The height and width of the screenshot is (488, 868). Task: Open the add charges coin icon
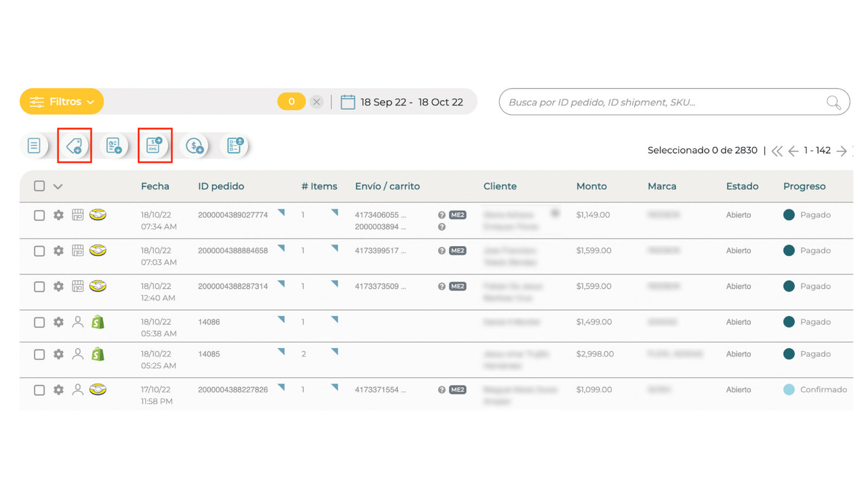click(195, 145)
